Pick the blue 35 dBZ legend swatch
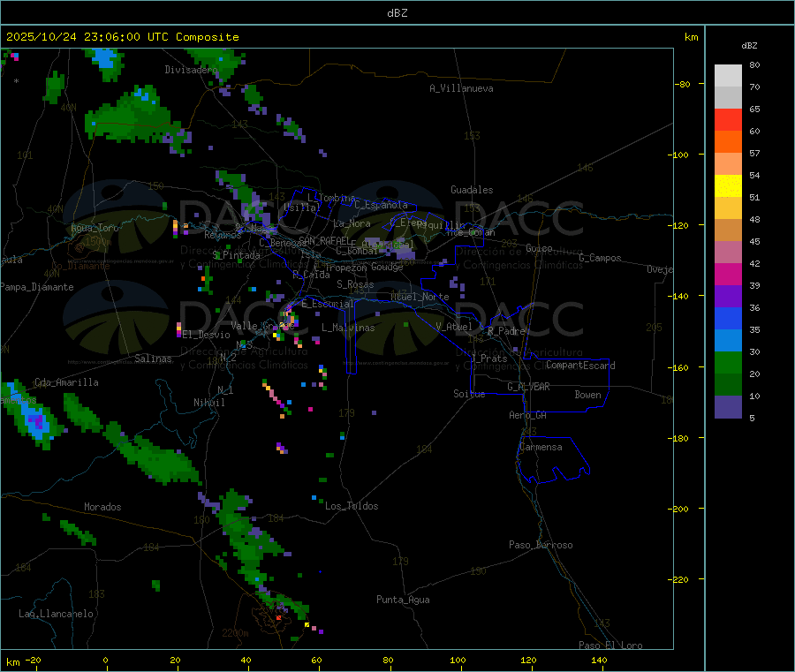The height and width of the screenshot is (672, 795). (728, 318)
